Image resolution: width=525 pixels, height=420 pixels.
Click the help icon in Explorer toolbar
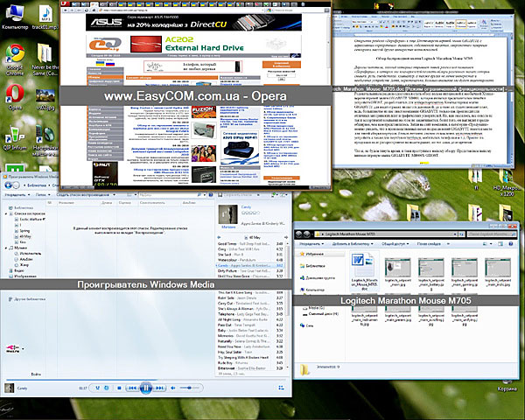[x=511, y=244]
